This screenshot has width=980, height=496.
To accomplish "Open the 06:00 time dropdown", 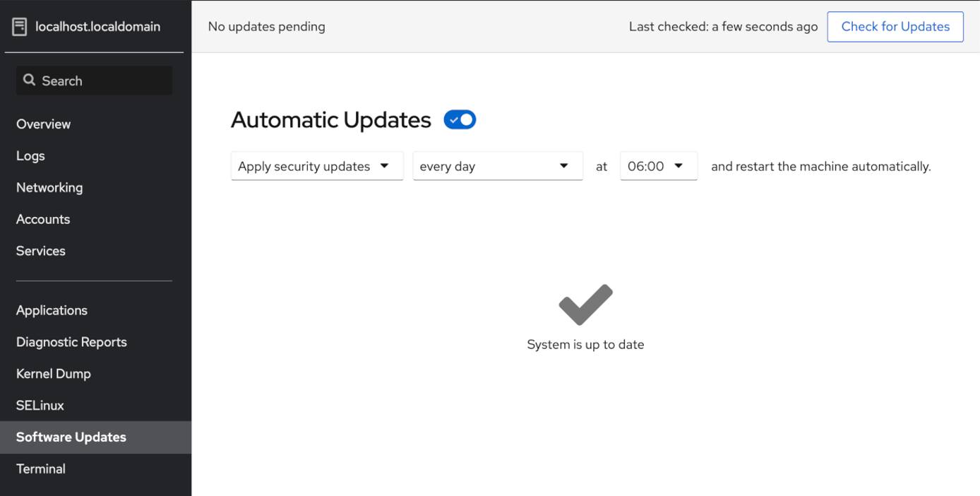I will [x=658, y=165].
